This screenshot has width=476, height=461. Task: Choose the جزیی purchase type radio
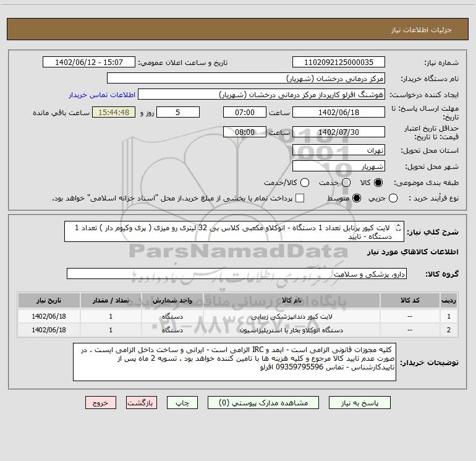coord(393,198)
